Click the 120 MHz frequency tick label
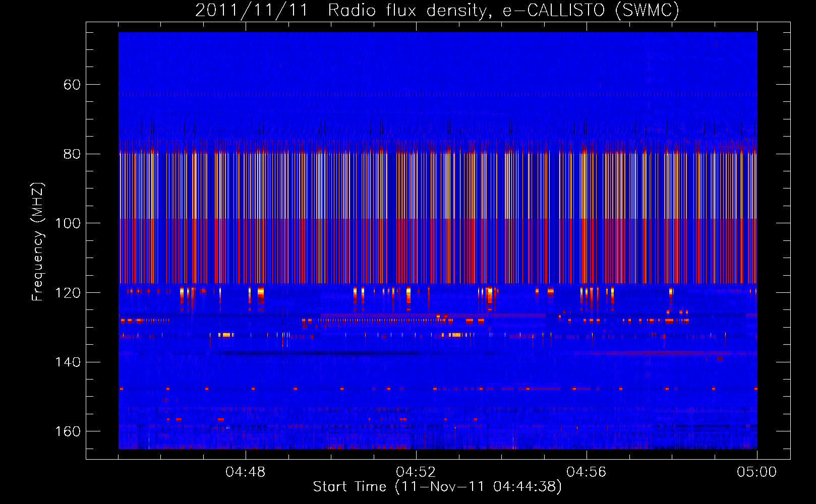The height and width of the screenshot is (504, 816). pos(68,293)
